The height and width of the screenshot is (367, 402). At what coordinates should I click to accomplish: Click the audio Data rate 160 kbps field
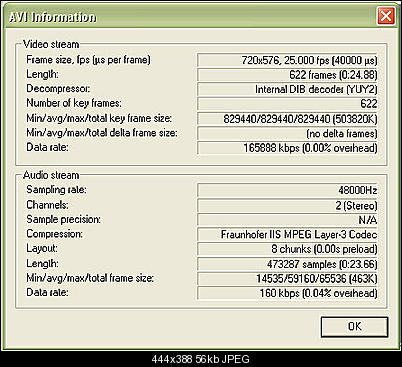coord(287,293)
